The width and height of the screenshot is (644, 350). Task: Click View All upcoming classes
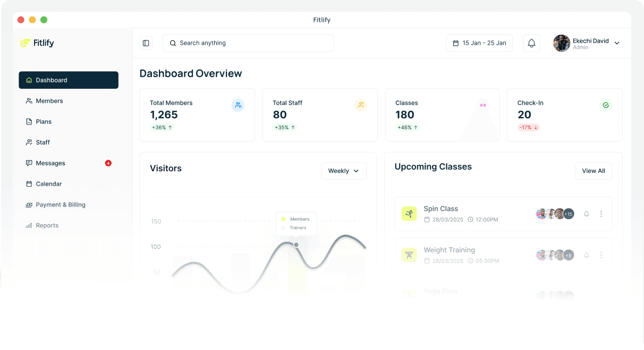click(x=594, y=171)
